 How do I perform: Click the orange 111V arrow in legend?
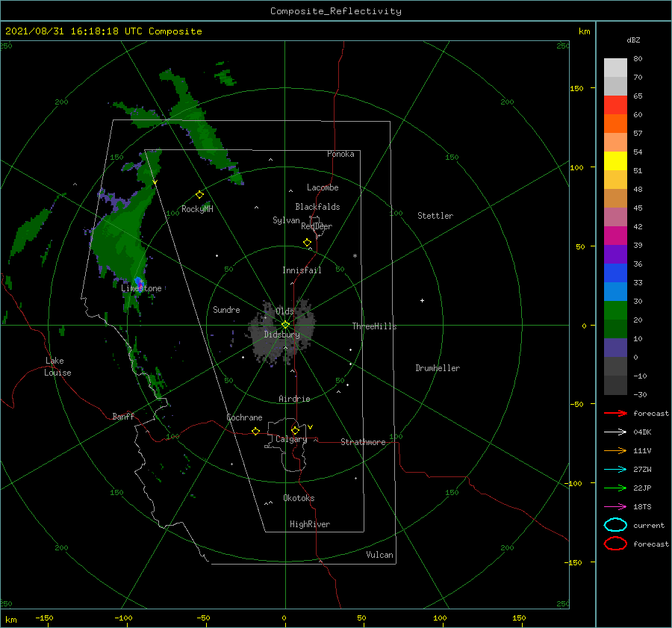click(x=615, y=450)
